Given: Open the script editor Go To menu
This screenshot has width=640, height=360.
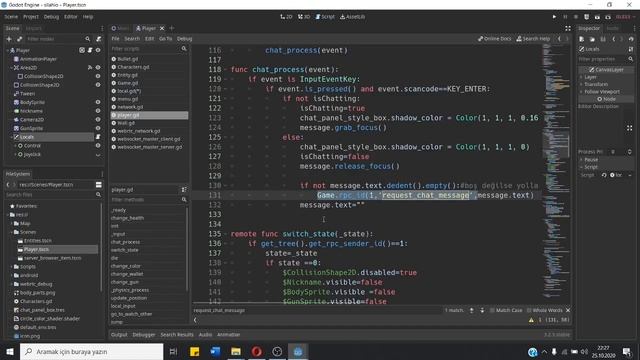Looking at the screenshot, I should click(x=165, y=39).
